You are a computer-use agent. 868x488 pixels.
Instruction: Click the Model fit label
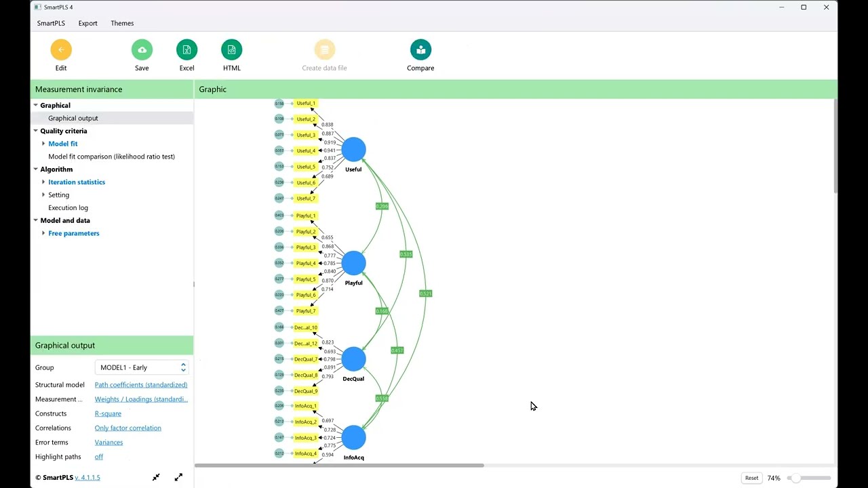(x=63, y=144)
